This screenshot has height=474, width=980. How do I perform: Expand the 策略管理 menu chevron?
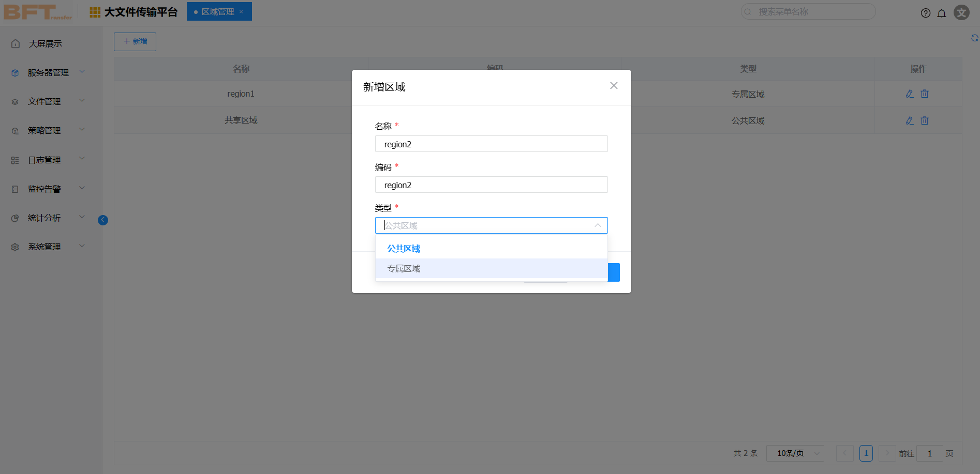(x=82, y=130)
